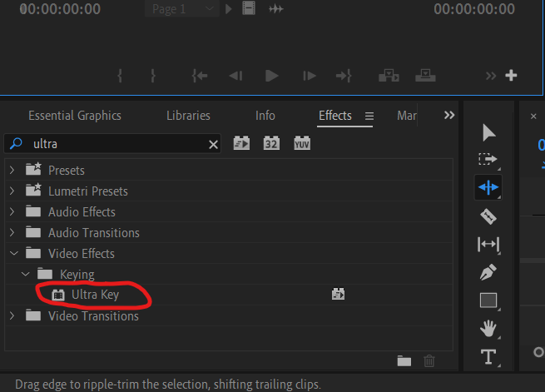The width and height of the screenshot is (545, 392).
Task: Select the Track Select Forward tool
Action: pyautogui.click(x=488, y=159)
